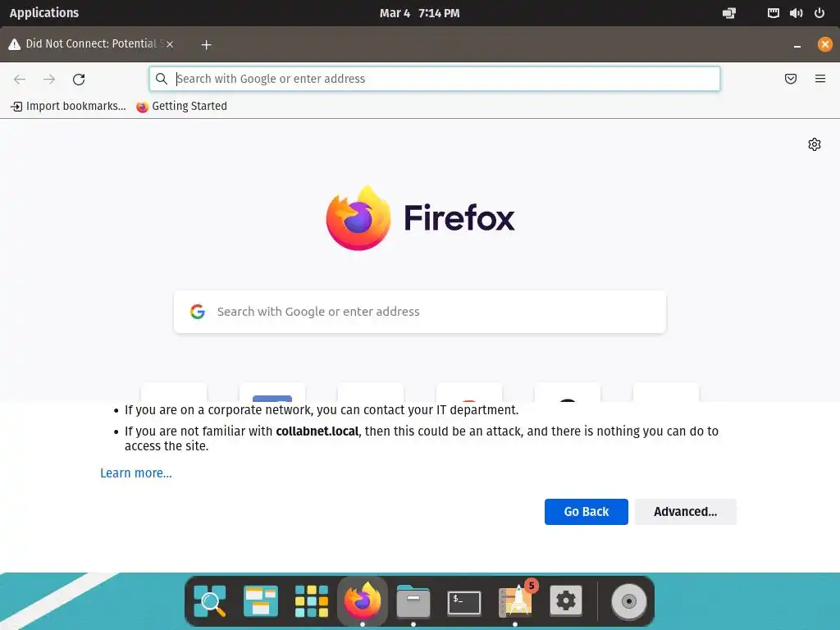840x630 pixels.
Task: Open the multitasking view dock icon
Action: (261, 601)
